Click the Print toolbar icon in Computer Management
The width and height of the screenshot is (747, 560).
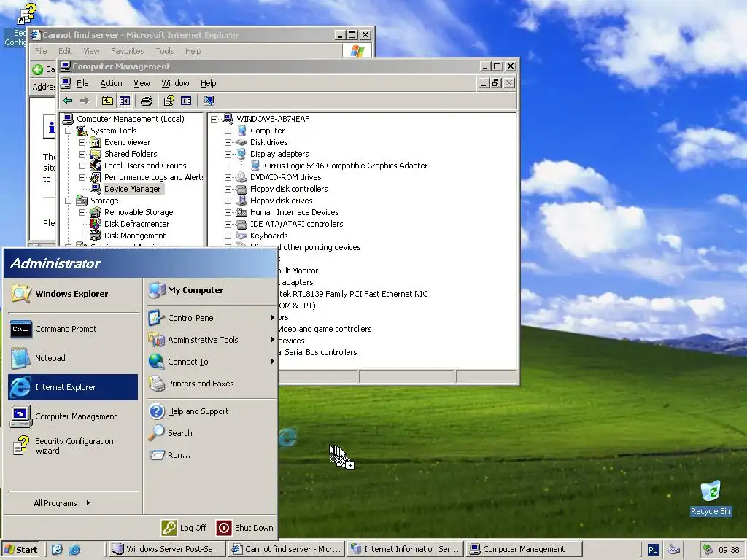146,101
